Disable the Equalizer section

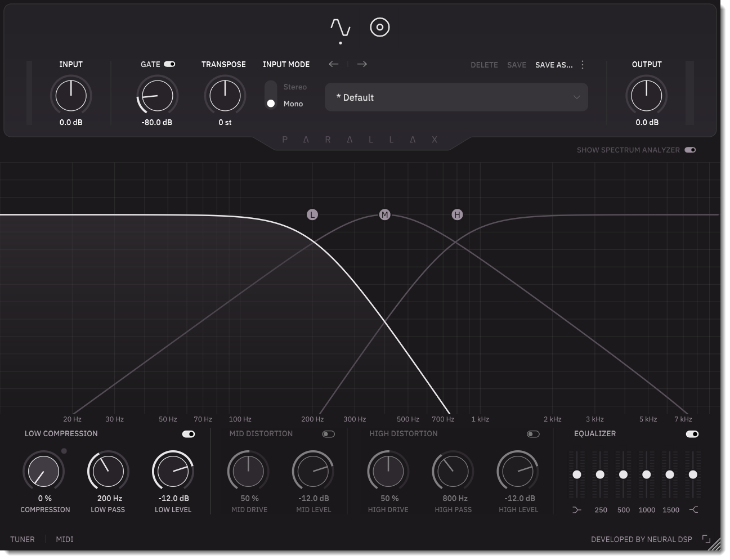click(692, 434)
